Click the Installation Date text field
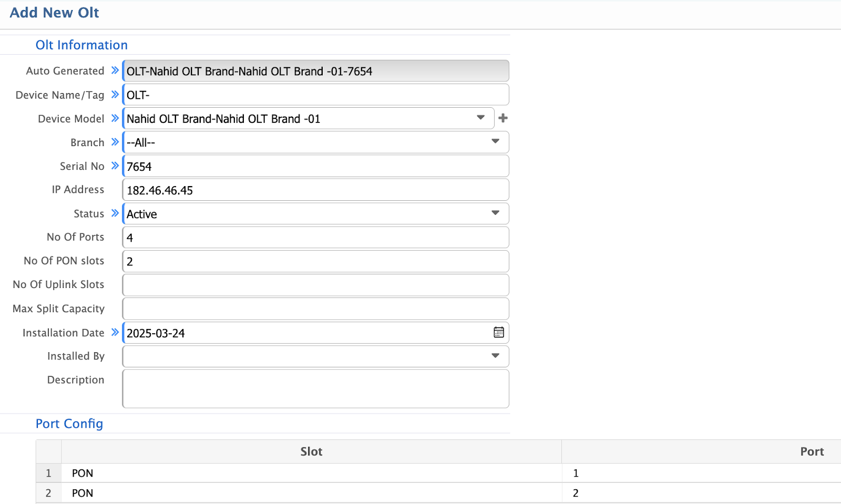The height and width of the screenshot is (504, 841). tap(305, 333)
